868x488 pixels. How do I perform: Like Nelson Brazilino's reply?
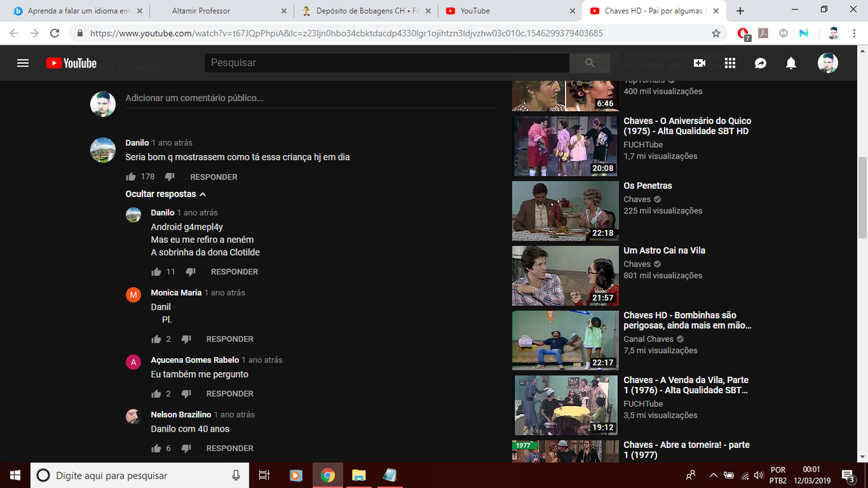(x=156, y=448)
